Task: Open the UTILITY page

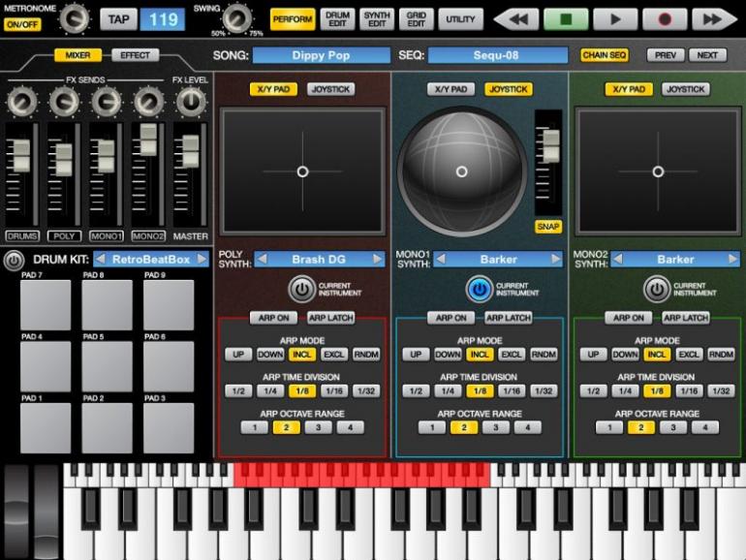Action: (x=460, y=19)
